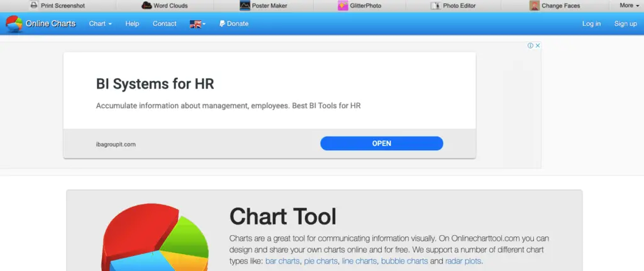Click the ad info icon
Viewport: 644px width, 271px height.
click(x=530, y=45)
